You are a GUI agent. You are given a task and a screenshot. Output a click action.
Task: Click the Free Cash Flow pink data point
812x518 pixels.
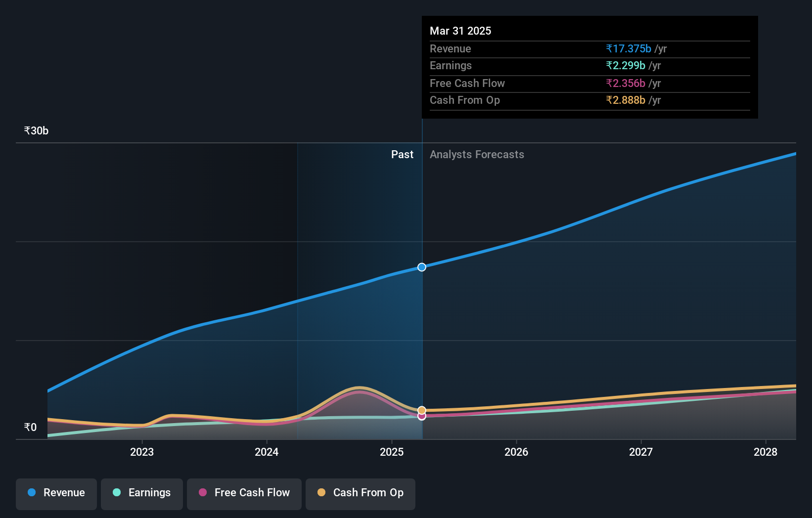pyautogui.click(x=422, y=416)
